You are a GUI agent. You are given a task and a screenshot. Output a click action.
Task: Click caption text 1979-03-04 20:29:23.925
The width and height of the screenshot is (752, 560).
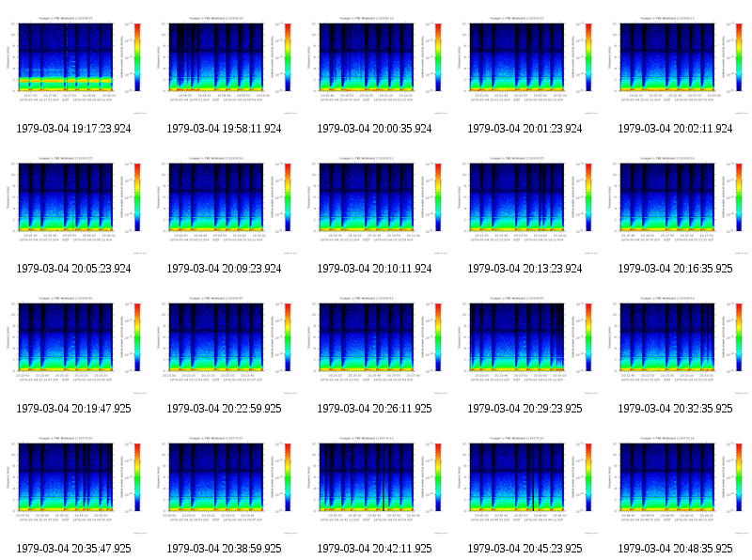[525, 409]
